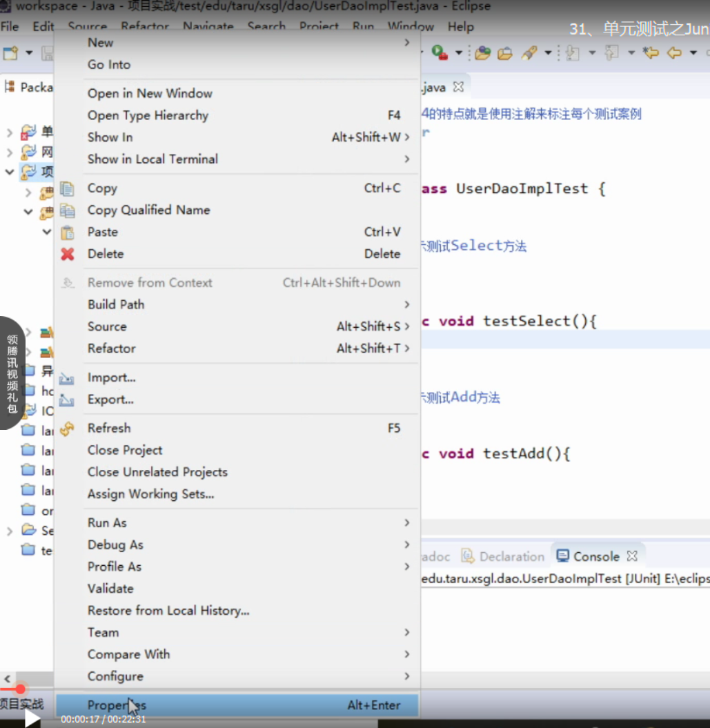Open the Team submenu

tap(237, 632)
